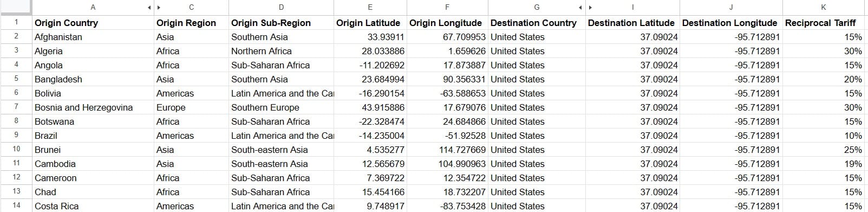Select the Afghanistan cell
This screenshot has width=868, height=212.
(93, 37)
